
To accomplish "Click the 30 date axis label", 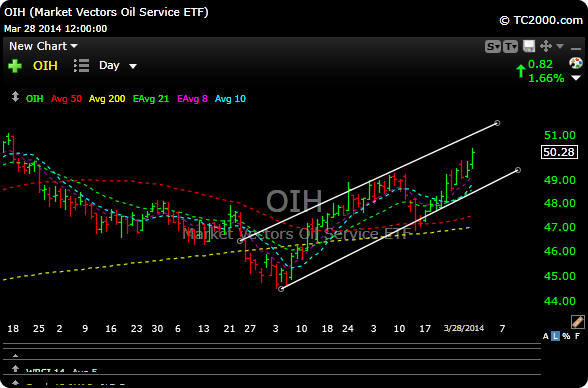I will point(157,329).
